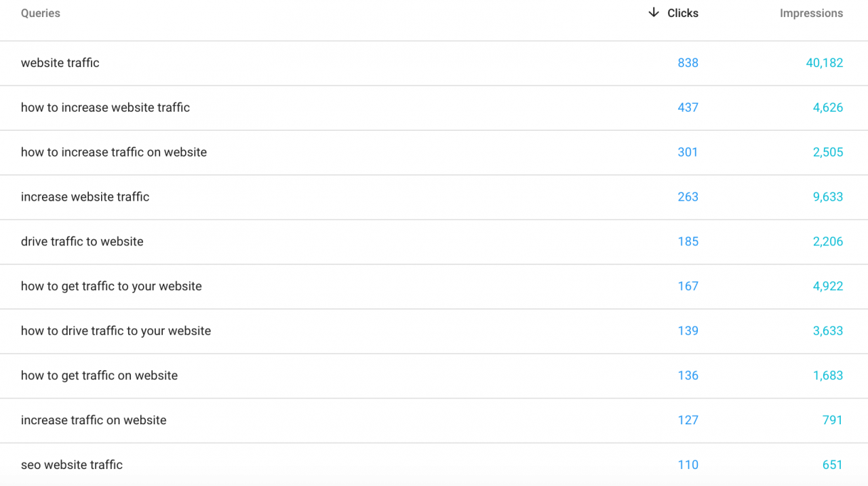Open 'how to increase website traffic' query
868x486 pixels.
434,108
